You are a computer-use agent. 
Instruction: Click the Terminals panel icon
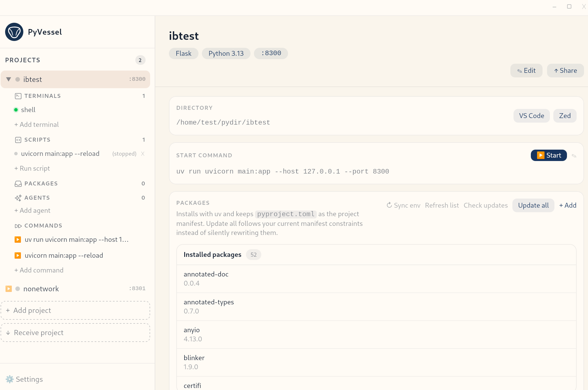(x=18, y=96)
